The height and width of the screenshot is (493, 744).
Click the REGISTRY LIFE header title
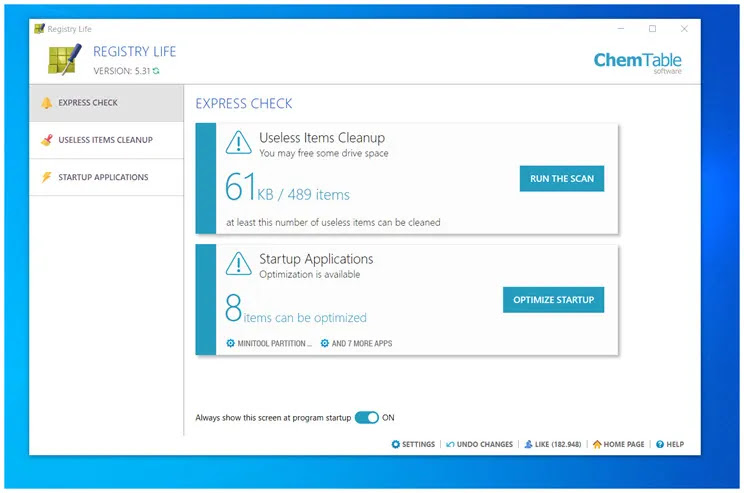pyautogui.click(x=134, y=51)
